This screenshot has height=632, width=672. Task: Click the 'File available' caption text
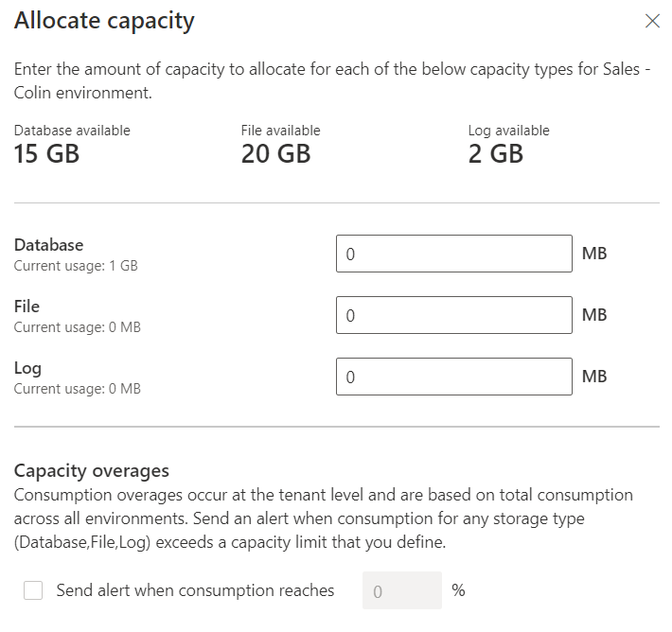pos(280,131)
